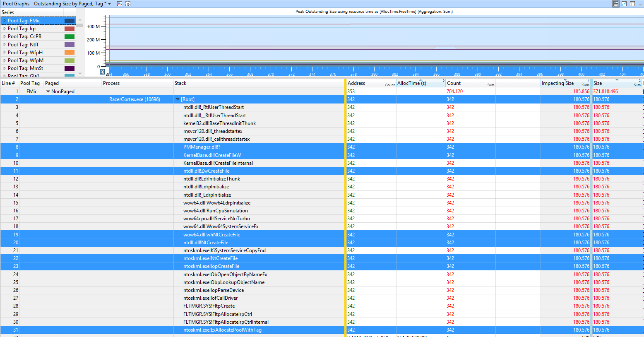
Task: Click the Address column header
Action: pyautogui.click(x=371, y=83)
